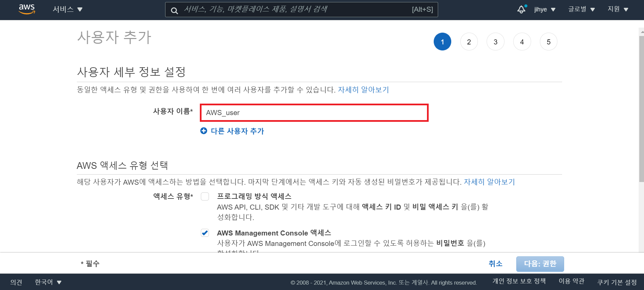Click the 사용자 세부 정보 설정 heading
Screen dimensions: 644x290
pyautogui.click(x=131, y=72)
